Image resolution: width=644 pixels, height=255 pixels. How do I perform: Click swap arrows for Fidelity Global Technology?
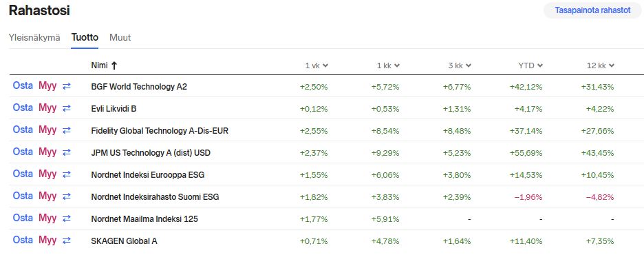tap(67, 130)
